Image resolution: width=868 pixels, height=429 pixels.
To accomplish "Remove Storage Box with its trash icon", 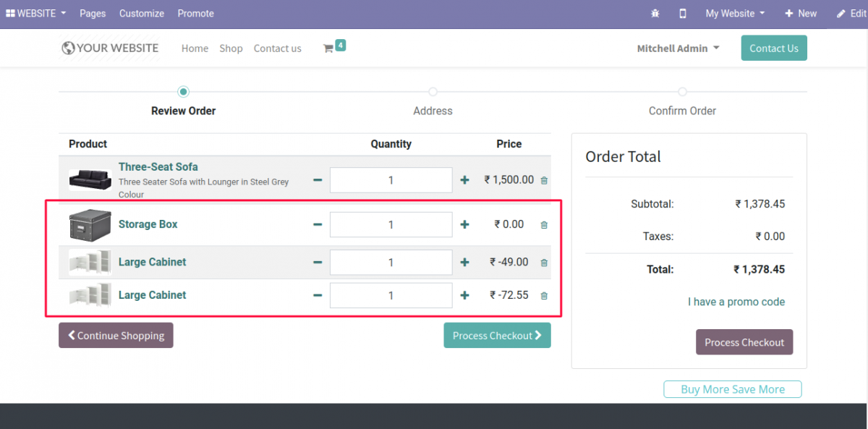I will [543, 224].
